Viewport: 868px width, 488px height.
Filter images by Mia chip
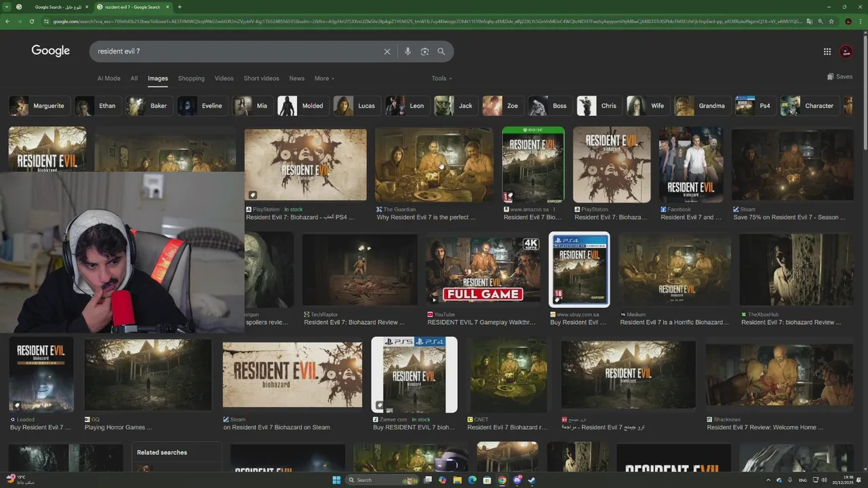point(252,106)
